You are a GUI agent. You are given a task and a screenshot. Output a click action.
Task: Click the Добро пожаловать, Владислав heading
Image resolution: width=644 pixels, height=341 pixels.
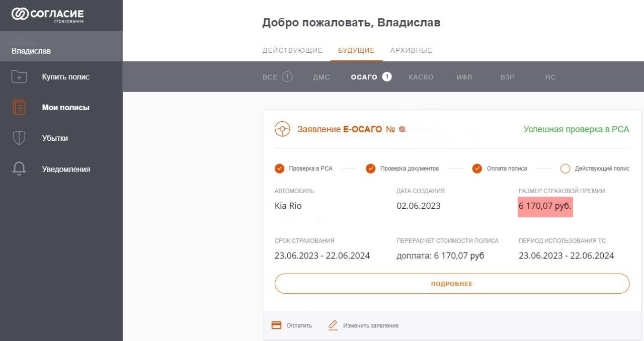click(351, 23)
